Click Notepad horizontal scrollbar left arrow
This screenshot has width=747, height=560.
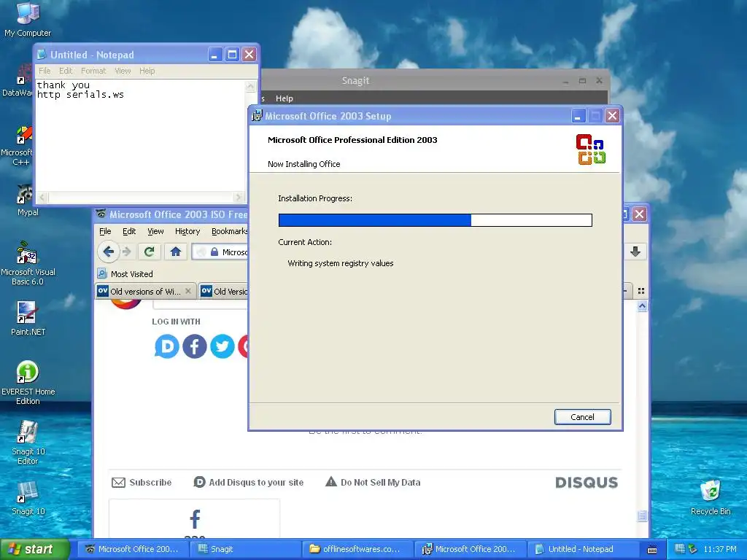[42, 197]
